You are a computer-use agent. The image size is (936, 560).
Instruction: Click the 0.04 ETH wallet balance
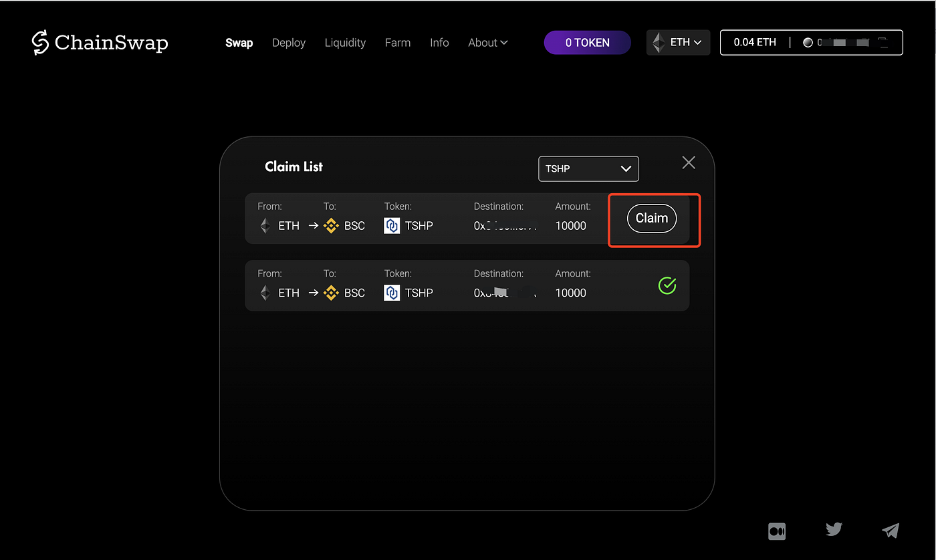pyautogui.click(x=755, y=42)
